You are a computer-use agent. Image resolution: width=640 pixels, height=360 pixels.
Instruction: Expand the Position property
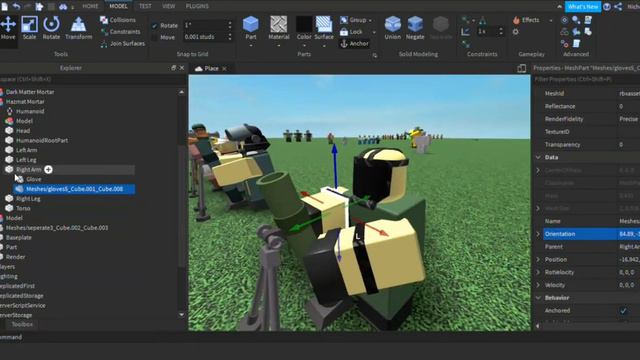pos(538,260)
